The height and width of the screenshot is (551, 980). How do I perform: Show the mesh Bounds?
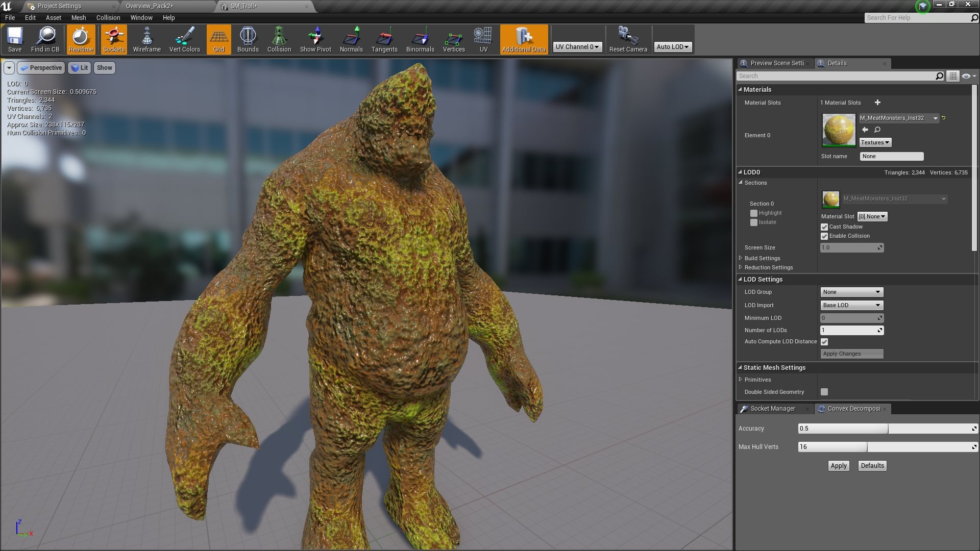[248, 39]
